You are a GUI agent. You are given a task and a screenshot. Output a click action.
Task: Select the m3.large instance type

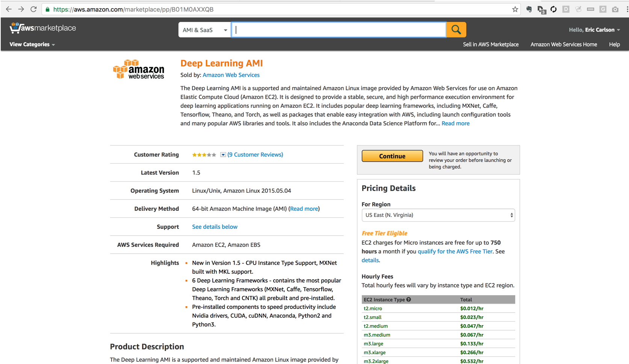click(373, 344)
